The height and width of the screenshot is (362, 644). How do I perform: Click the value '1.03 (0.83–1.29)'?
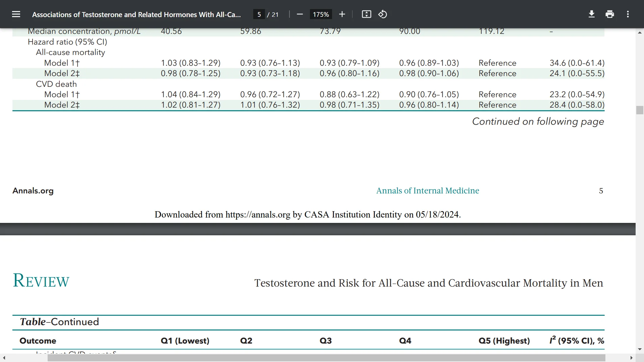(191, 63)
